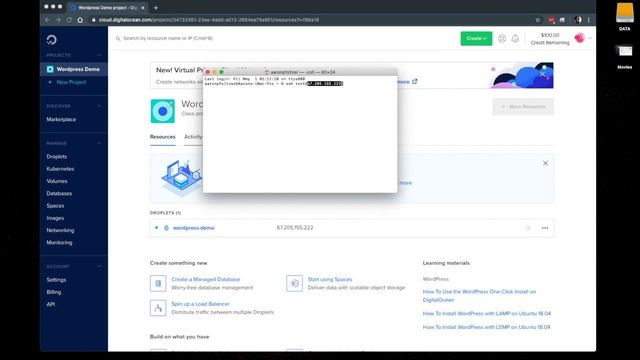Image resolution: width=640 pixels, height=360 pixels.
Task: Open the DATA drive on desktop
Action: 624,17
